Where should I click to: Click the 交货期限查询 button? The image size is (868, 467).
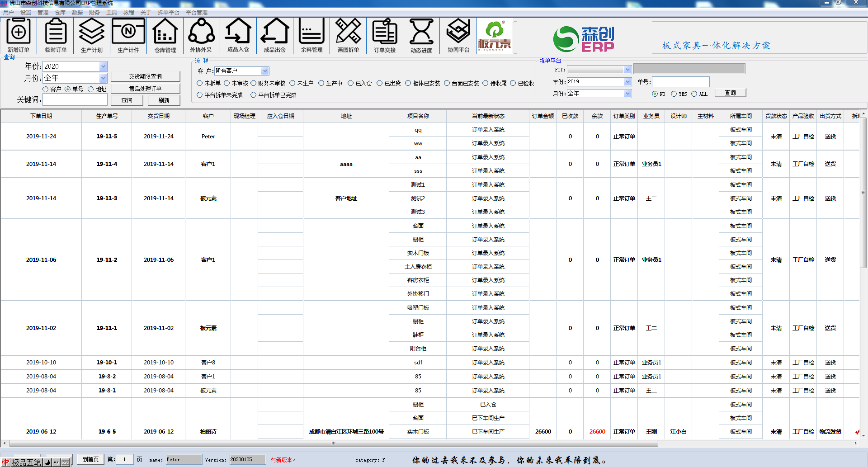(145, 76)
